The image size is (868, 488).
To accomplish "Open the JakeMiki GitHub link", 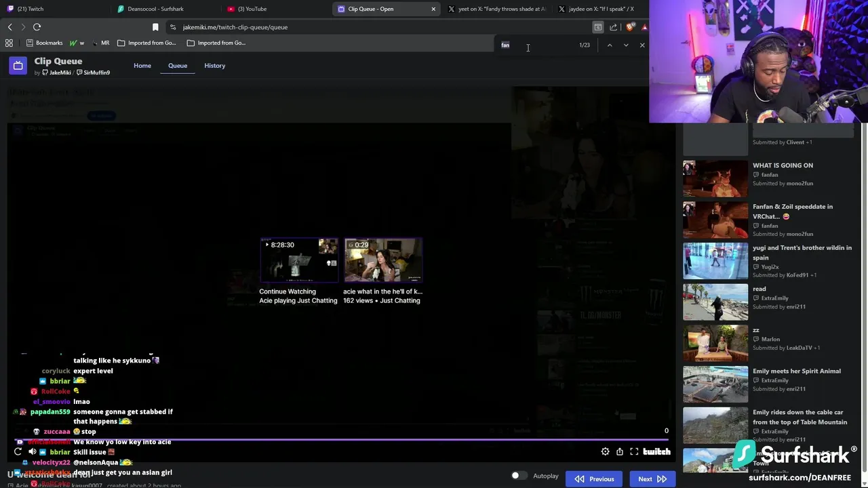I will pos(56,73).
